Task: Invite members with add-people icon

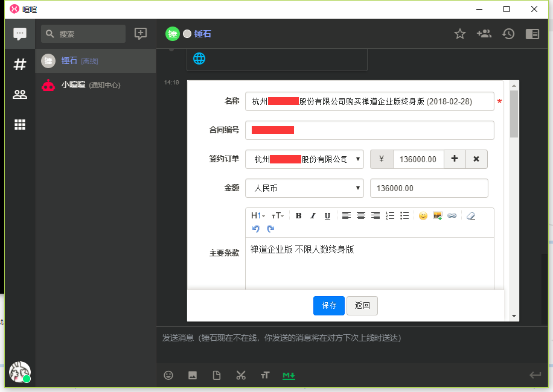Action: tap(484, 34)
